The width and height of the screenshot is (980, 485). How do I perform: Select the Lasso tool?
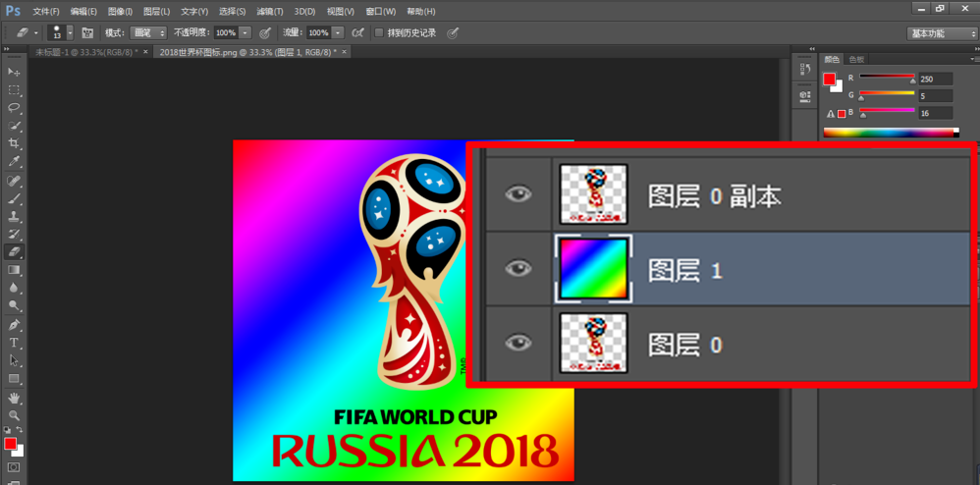(14, 108)
